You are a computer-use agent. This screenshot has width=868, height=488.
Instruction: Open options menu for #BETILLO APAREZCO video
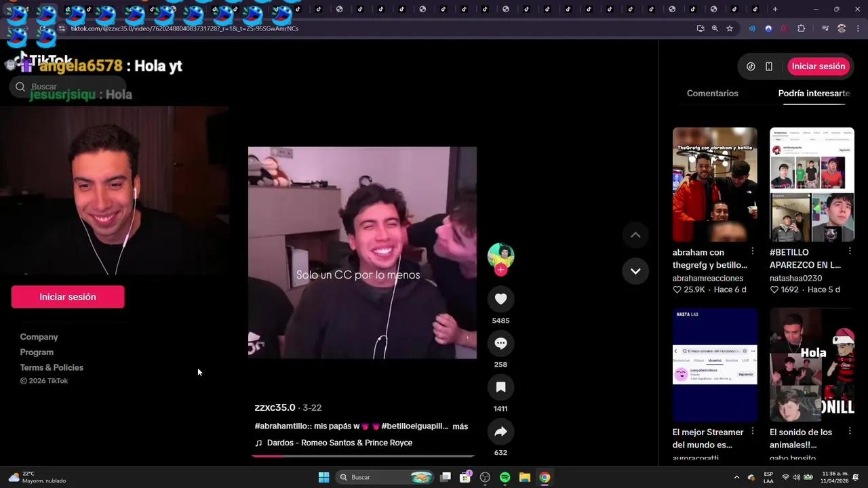[x=850, y=252]
